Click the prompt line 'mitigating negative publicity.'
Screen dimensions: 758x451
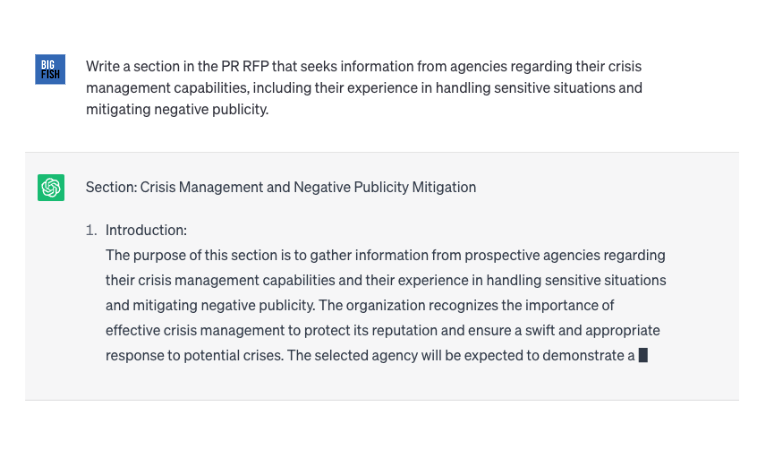tap(177, 109)
